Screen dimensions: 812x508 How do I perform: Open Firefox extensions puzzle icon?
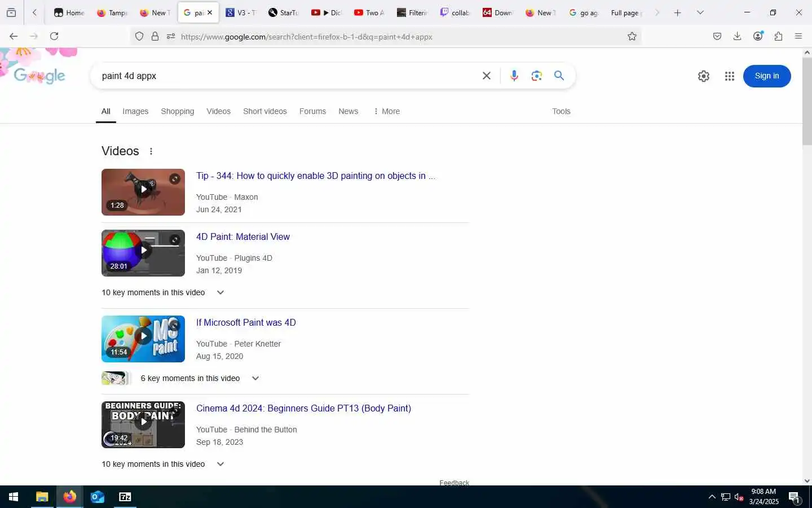(x=778, y=37)
